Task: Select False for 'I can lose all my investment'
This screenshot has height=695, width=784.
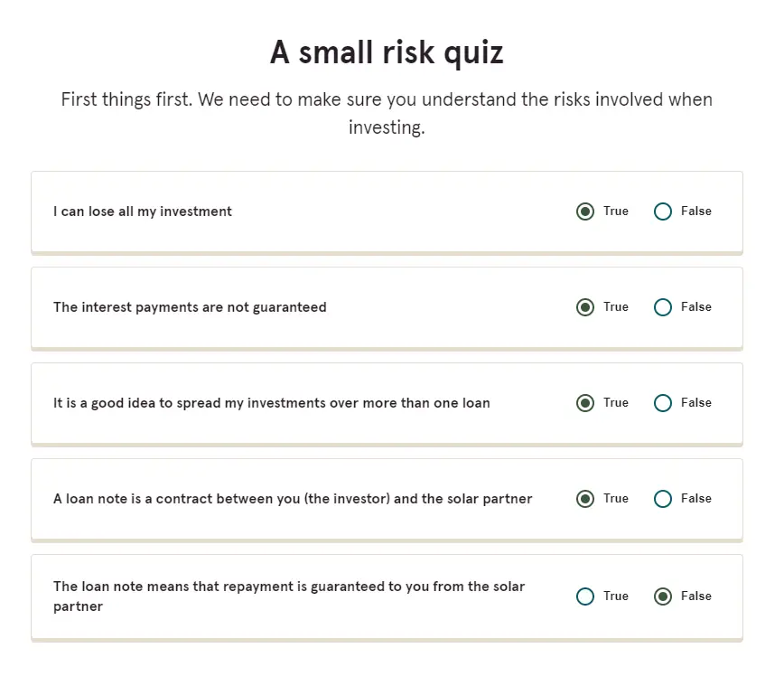Action: pos(662,211)
